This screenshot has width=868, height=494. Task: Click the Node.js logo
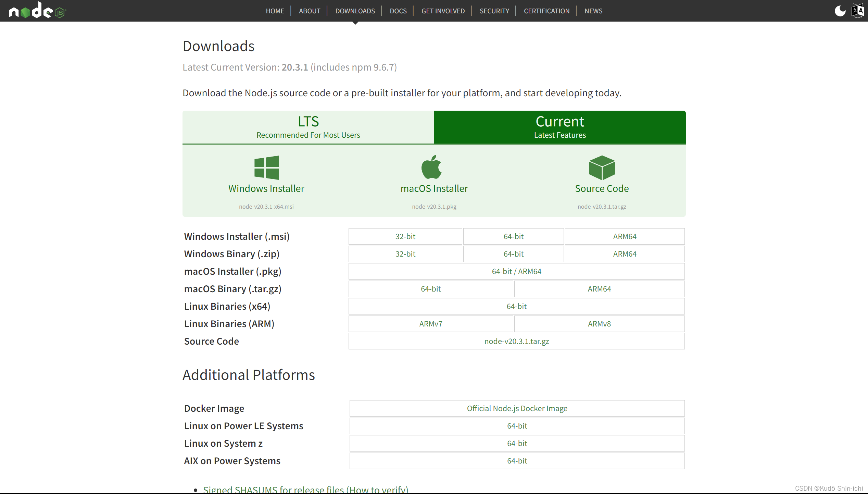point(37,10)
